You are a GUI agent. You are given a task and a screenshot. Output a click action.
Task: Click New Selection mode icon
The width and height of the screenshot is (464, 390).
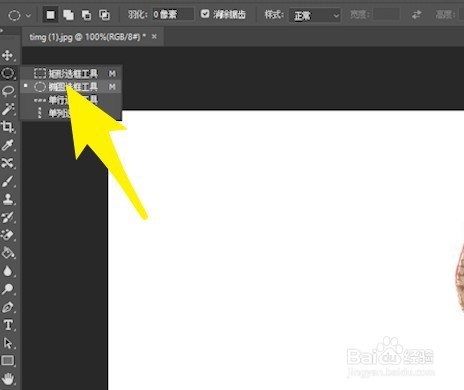pos(50,15)
